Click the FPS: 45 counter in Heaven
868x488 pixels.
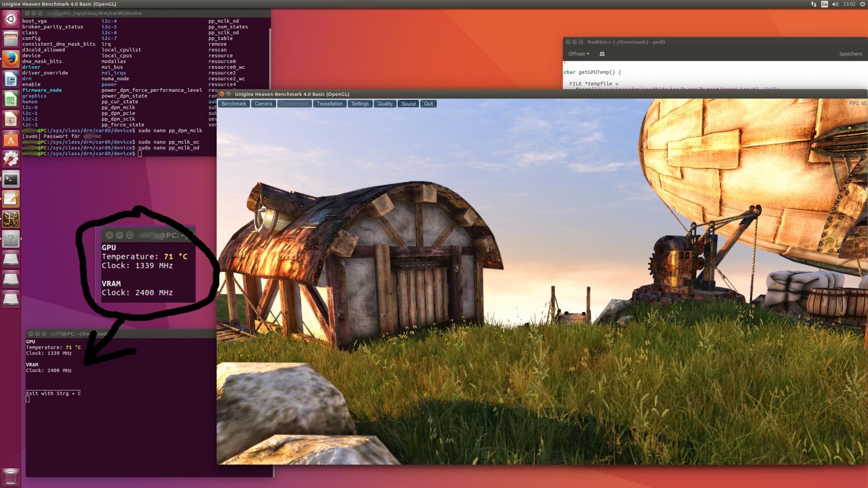857,103
